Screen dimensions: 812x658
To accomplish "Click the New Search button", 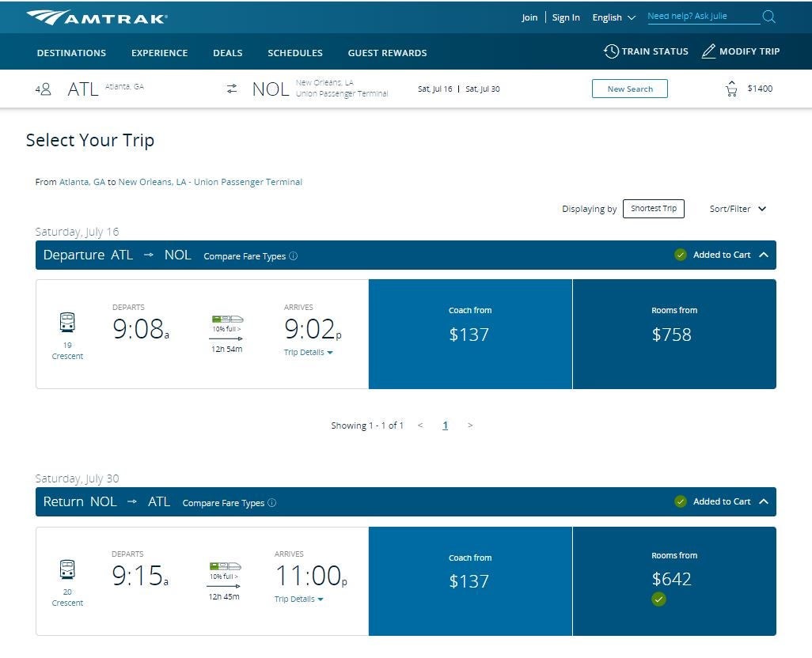I will (x=630, y=89).
